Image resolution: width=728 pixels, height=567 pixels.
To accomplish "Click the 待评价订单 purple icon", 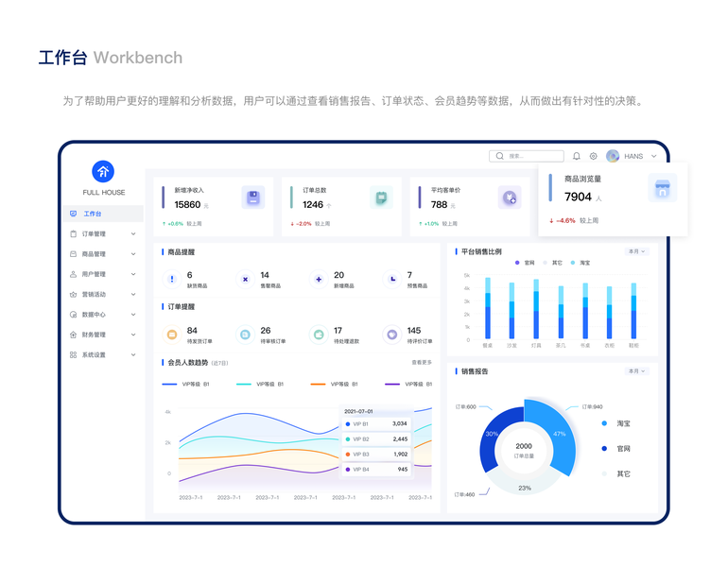I will 392,335.
